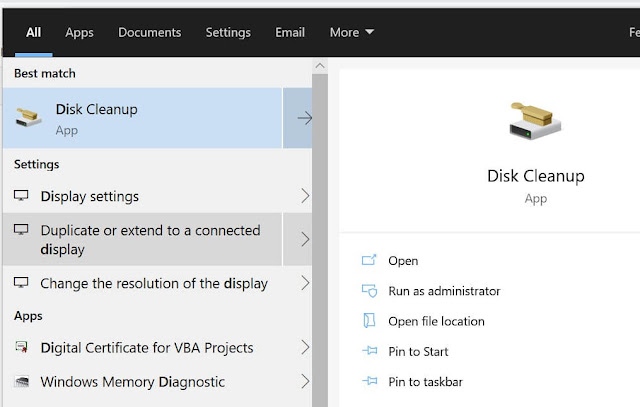Screen dimensions: 640x407
Task: Switch to the Documents tab
Action: (x=149, y=32)
